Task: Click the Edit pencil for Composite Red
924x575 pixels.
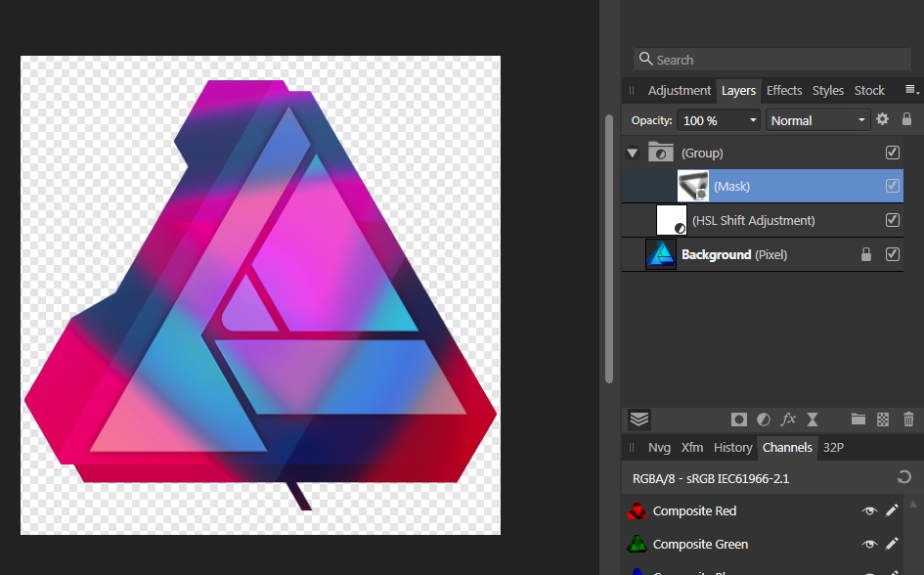Action: [x=892, y=511]
